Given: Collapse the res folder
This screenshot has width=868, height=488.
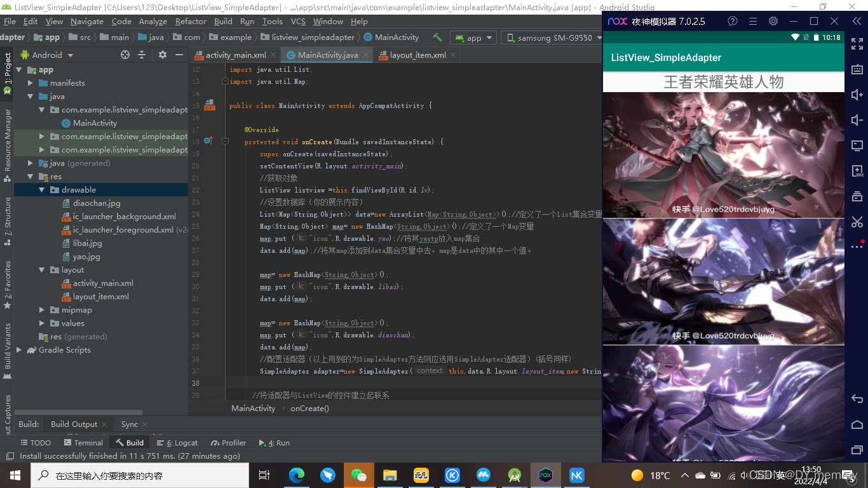Looking at the screenshot, I should (31, 177).
